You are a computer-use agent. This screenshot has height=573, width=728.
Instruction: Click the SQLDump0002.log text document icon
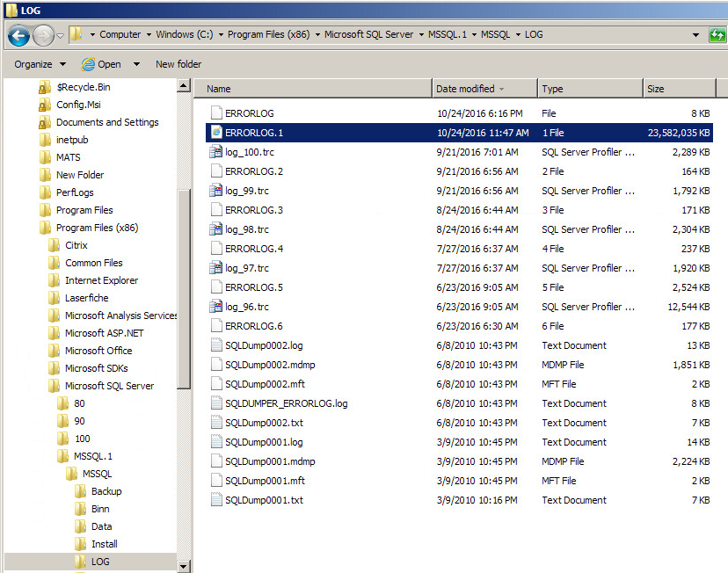coord(215,345)
